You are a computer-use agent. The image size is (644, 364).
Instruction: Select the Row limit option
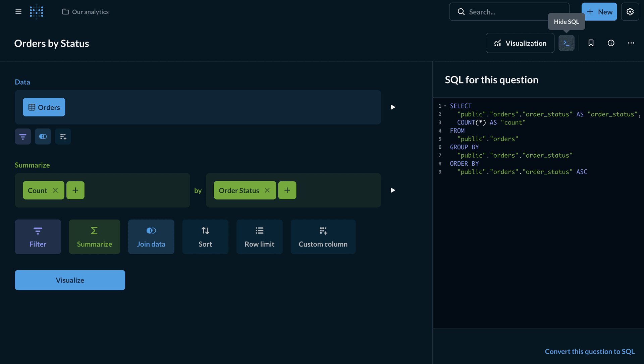click(x=259, y=237)
